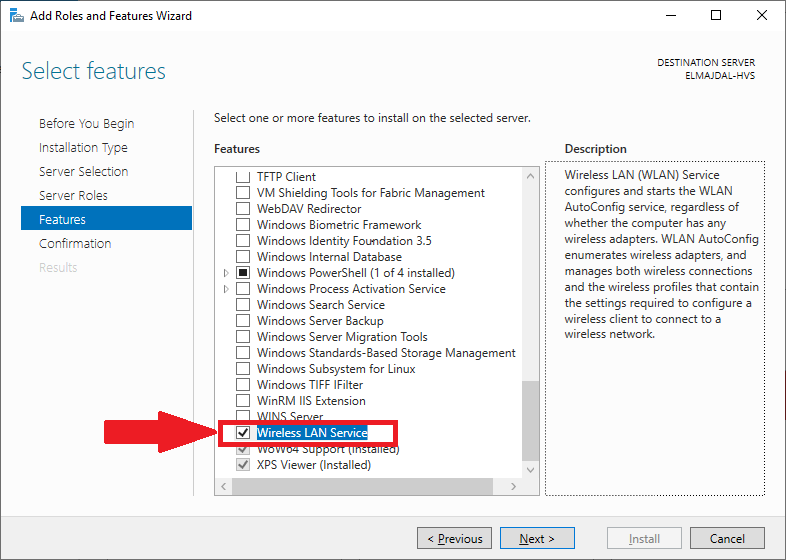Go to the Server Roles step

point(73,195)
